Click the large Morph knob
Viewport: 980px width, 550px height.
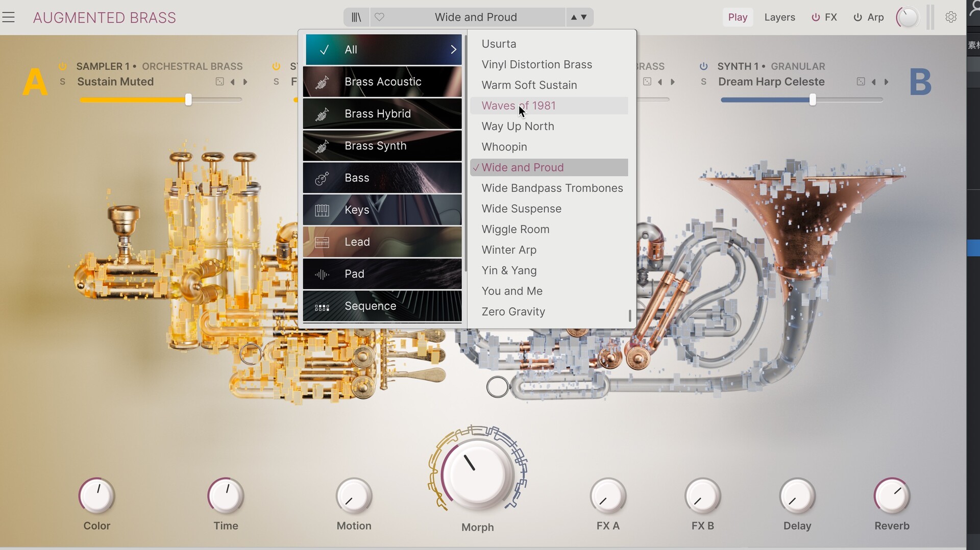pos(477,474)
